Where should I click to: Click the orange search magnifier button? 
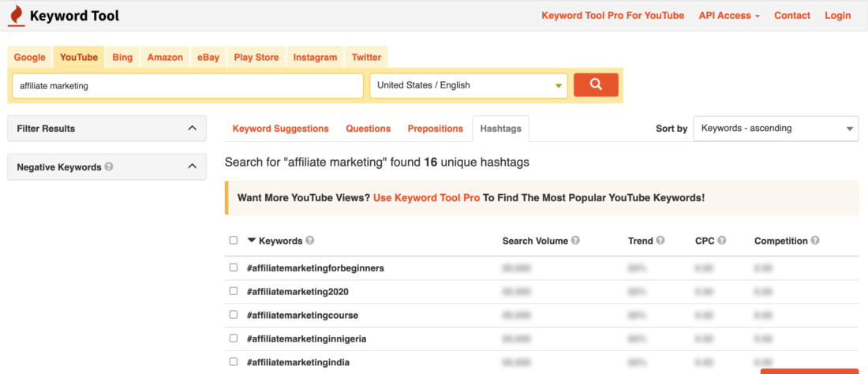click(x=596, y=85)
